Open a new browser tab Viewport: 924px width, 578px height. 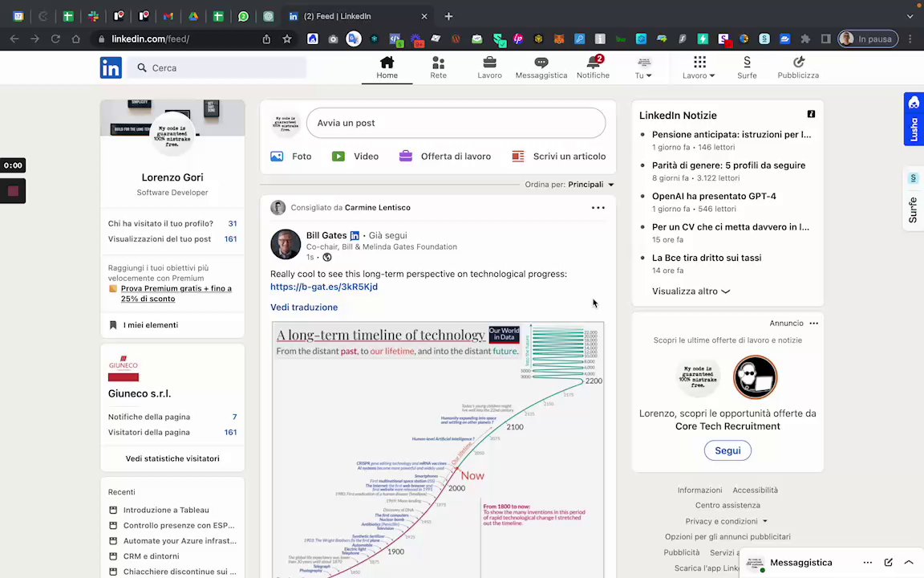(x=448, y=17)
